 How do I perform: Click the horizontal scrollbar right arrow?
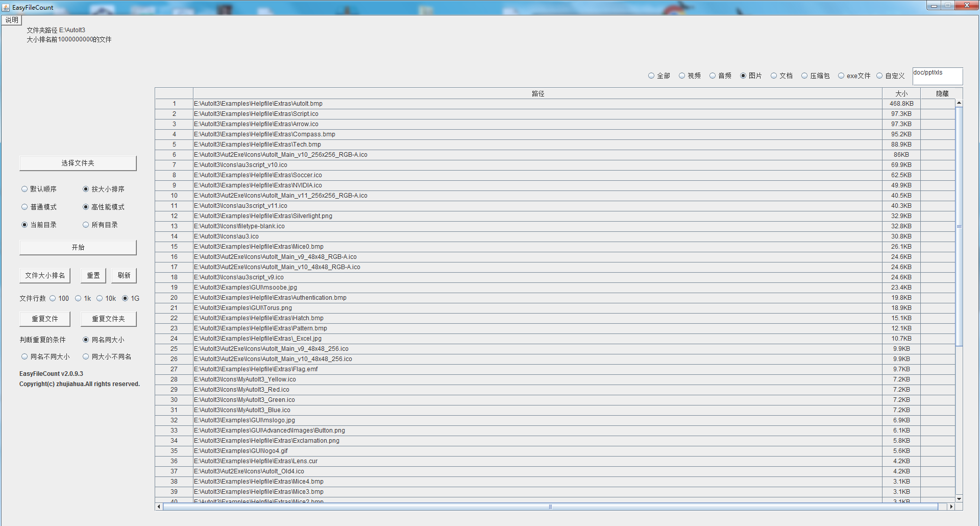coord(950,507)
